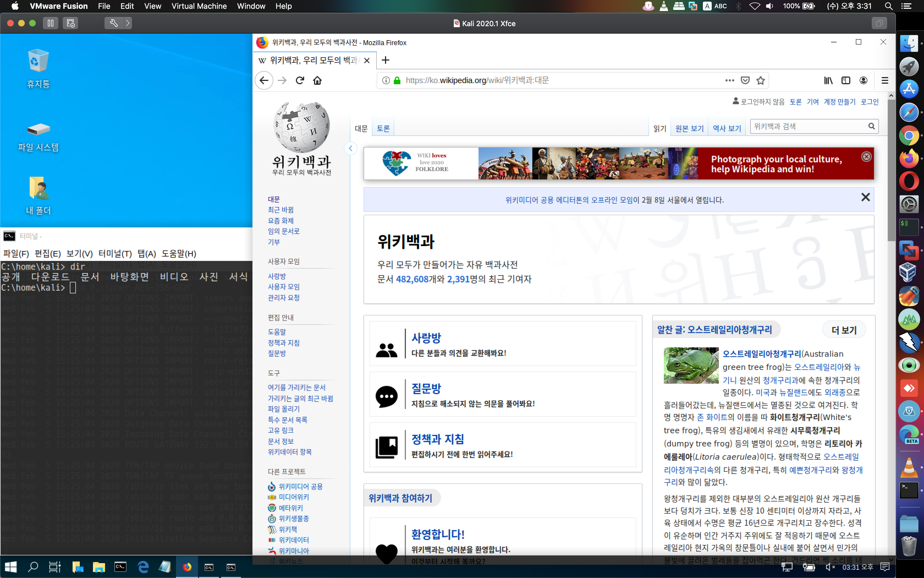Open the 터미널(T) menu

coord(115,253)
